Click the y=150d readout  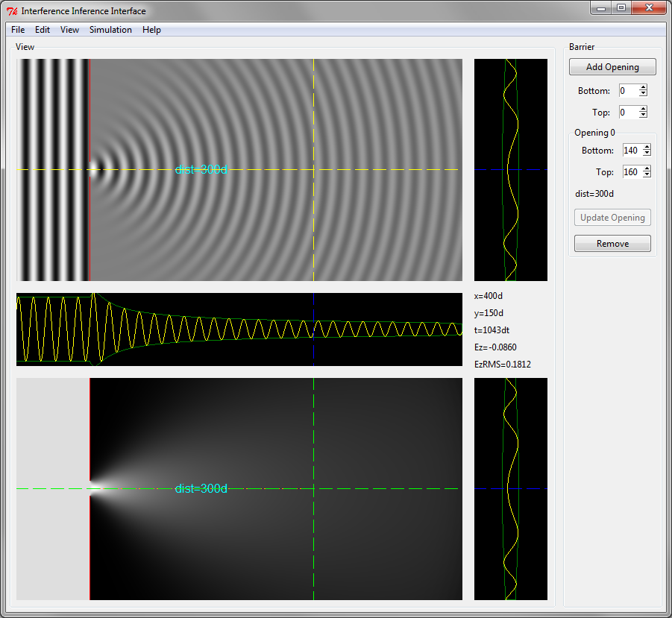[489, 313]
